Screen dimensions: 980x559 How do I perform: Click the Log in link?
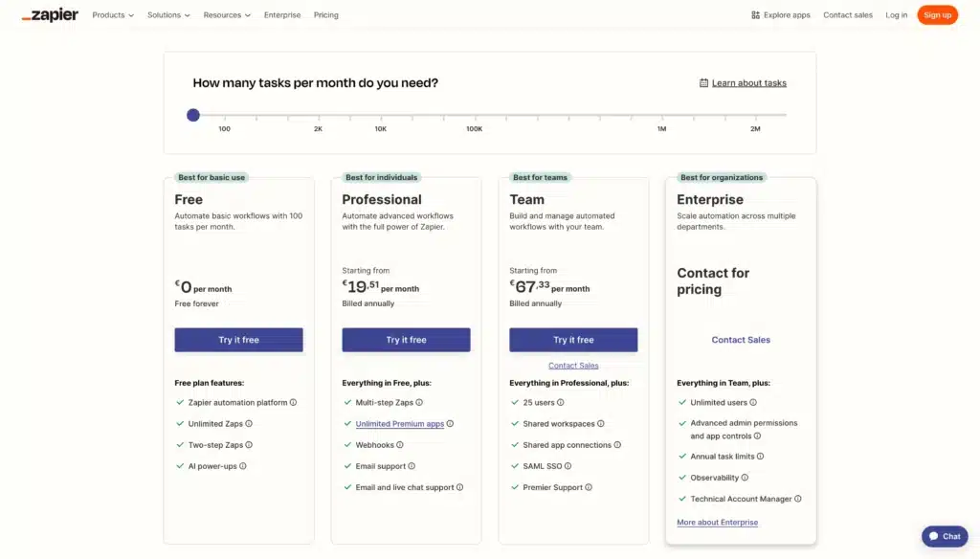pos(896,15)
